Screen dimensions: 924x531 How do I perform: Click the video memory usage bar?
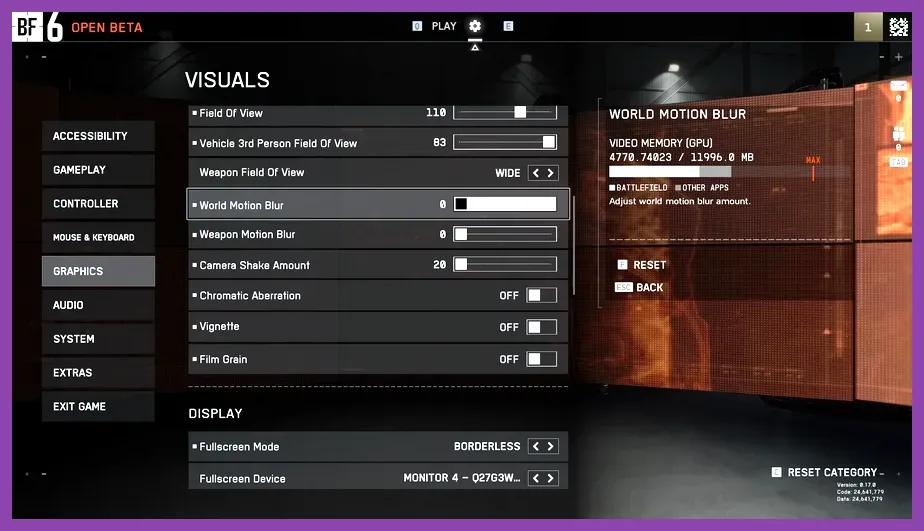(730, 172)
